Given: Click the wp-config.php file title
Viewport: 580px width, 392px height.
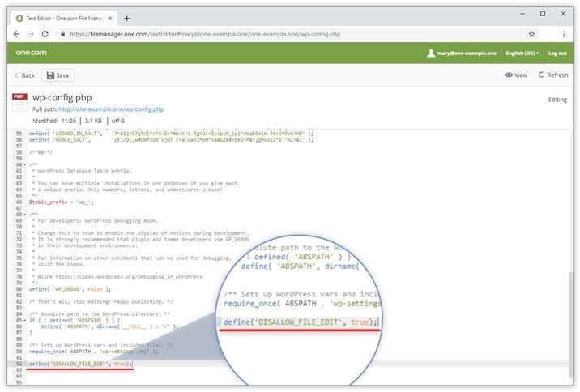Looking at the screenshot, I should [x=62, y=98].
